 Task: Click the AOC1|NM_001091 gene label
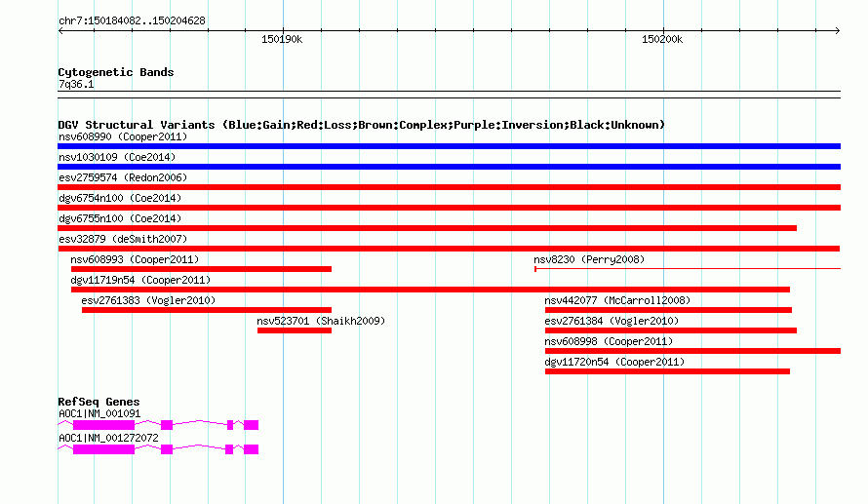(99, 413)
